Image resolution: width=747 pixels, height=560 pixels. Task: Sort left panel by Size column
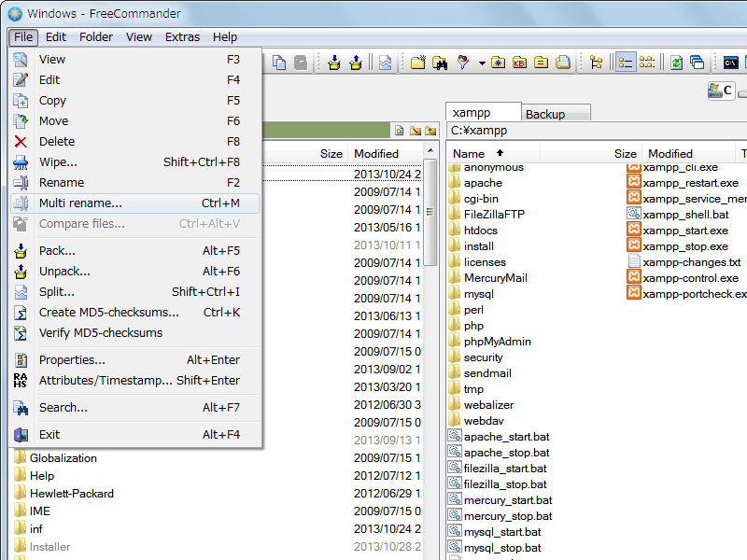306,153
